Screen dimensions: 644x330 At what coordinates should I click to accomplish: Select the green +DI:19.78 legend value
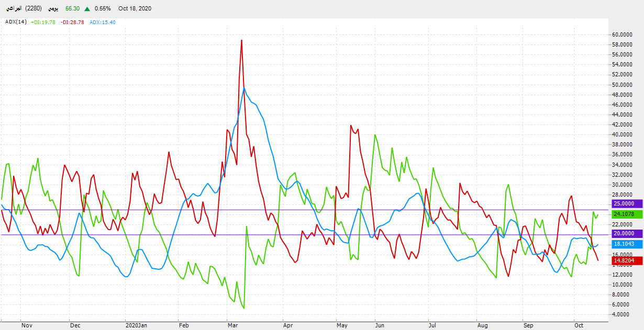43,22
